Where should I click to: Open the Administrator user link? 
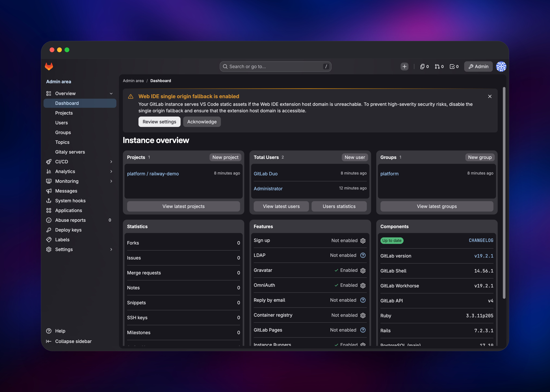point(268,189)
